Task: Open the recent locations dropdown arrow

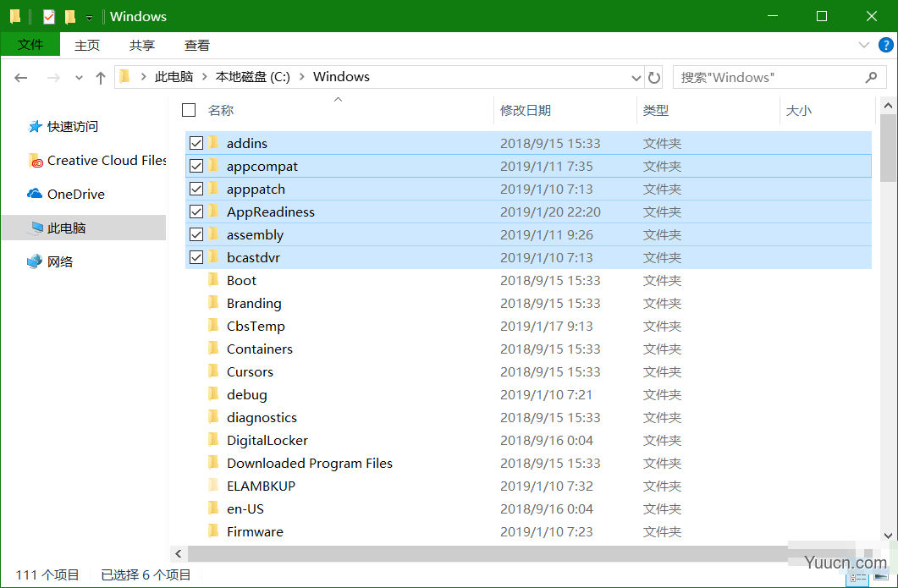Action: 79,78
